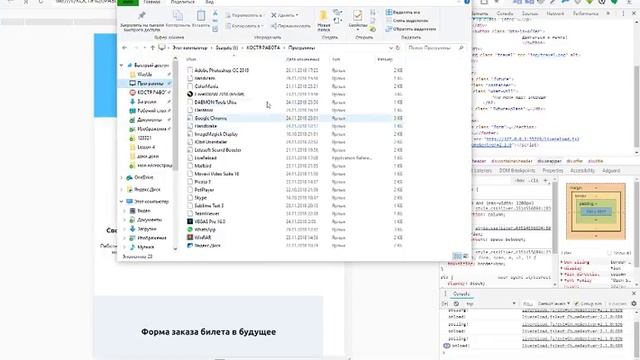Image resolution: width=640 pixels, height=360 pixels.
Task: Click the console Filter input field
Action: tap(528, 304)
